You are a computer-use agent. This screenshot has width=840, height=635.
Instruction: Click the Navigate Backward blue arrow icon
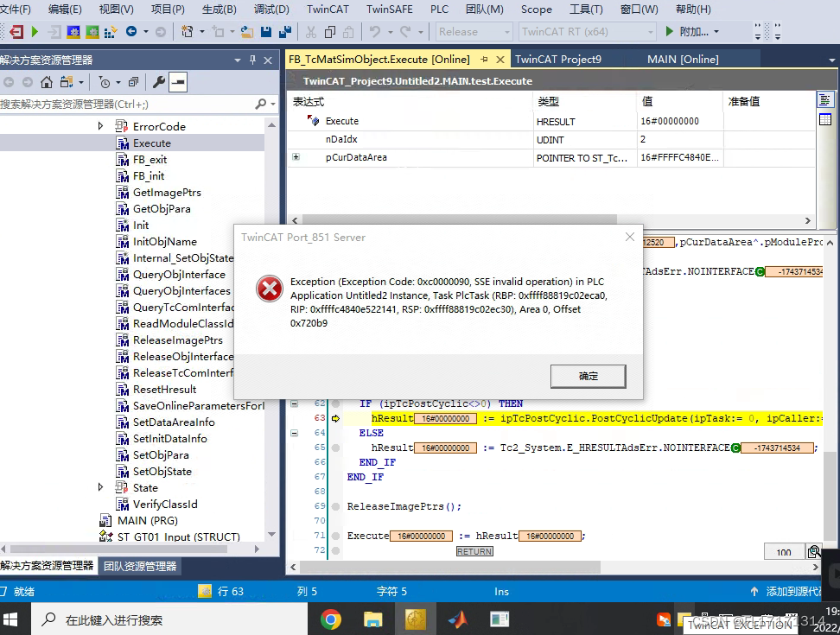(130, 32)
